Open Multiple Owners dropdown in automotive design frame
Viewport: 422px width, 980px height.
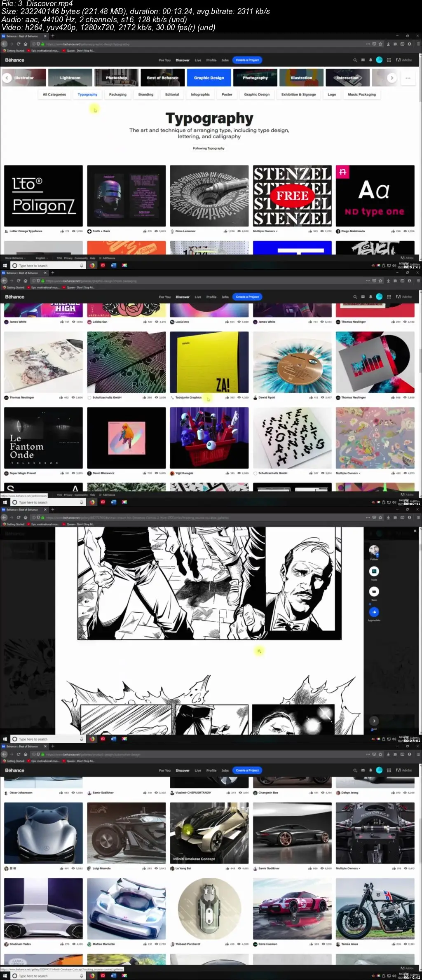pos(348,868)
